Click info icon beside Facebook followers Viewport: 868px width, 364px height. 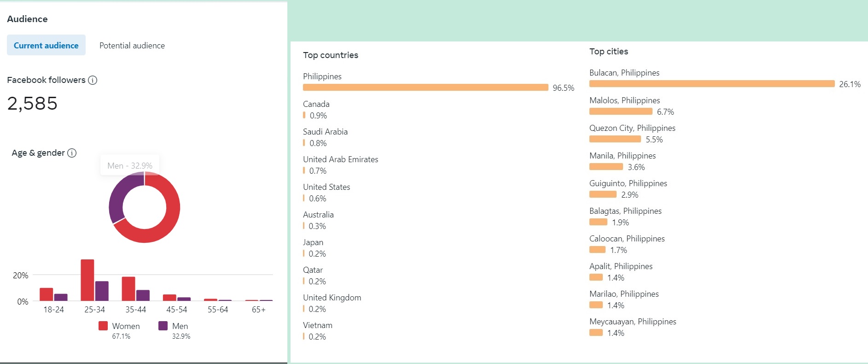(93, 80)
